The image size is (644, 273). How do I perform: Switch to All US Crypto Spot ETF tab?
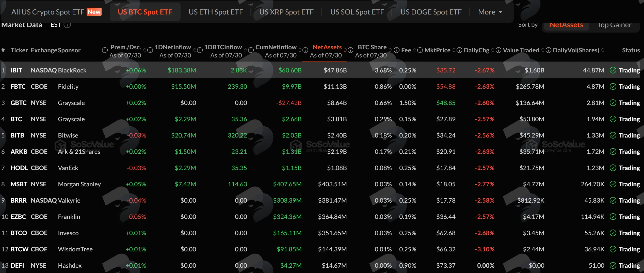tap(56, 12)
